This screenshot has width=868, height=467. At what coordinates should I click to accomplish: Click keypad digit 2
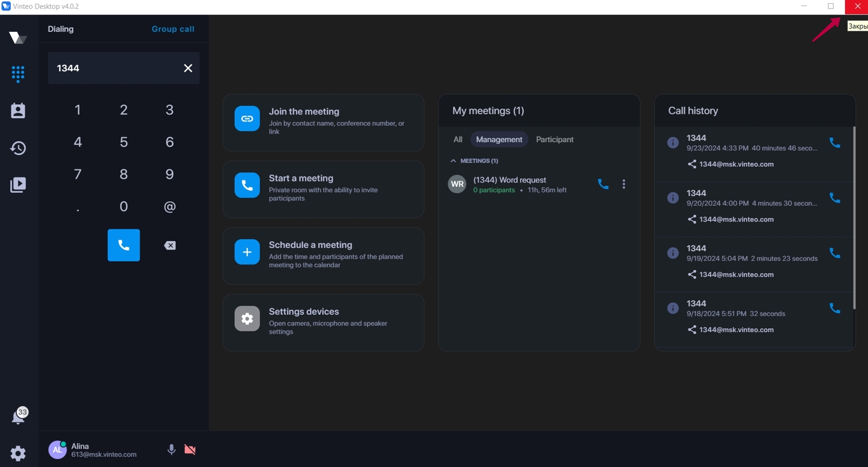124,110
